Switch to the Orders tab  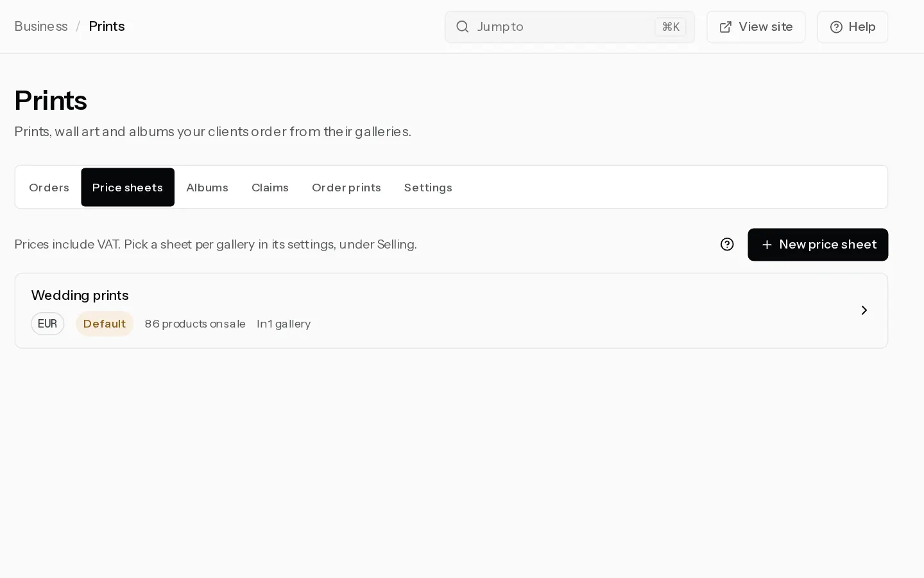pos(49,188)
